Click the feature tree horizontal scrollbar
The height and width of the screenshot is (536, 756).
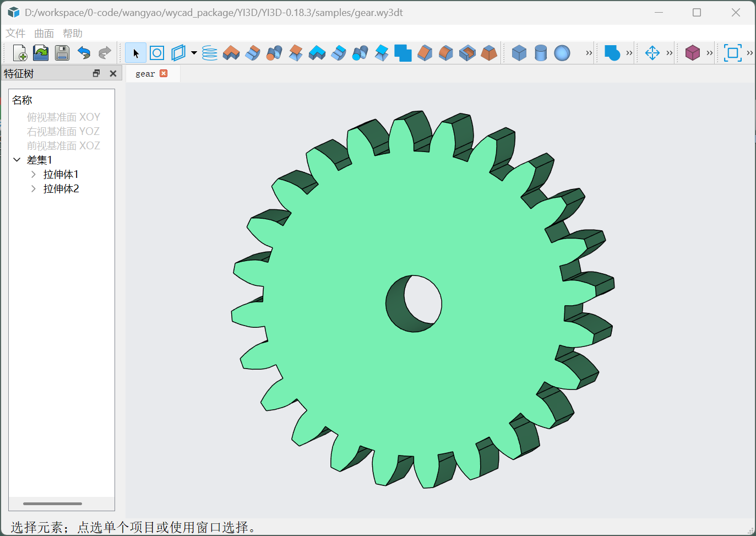pos(52,503)
